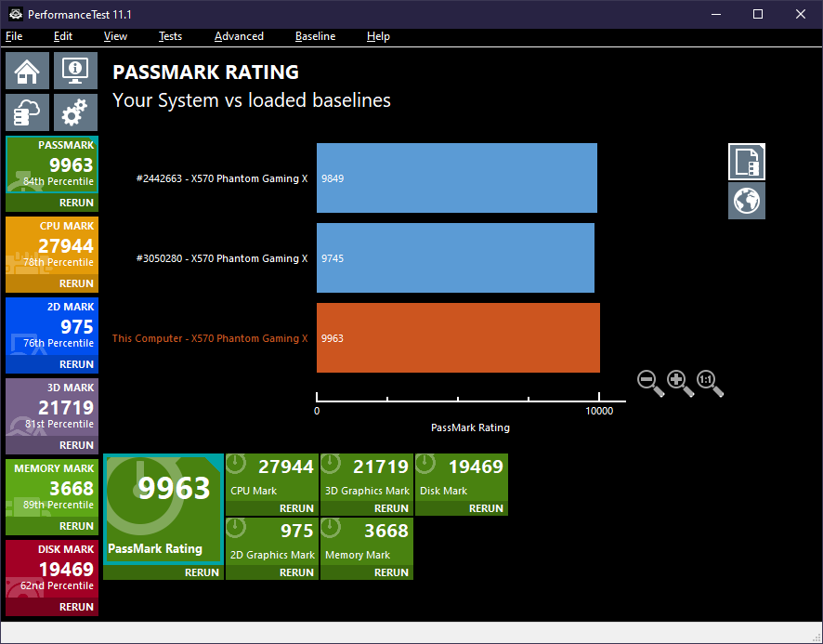Click the power icon on bottom Disk Mark tile
Image resolution: width=823 pixels, height=644 pixels.
[x=425, y=464]
